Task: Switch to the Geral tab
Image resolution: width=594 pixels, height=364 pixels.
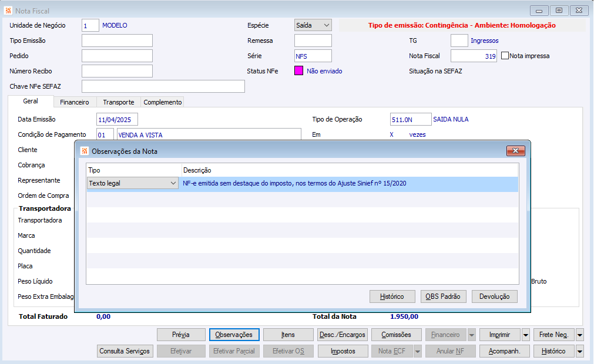Action: [31, 101]
